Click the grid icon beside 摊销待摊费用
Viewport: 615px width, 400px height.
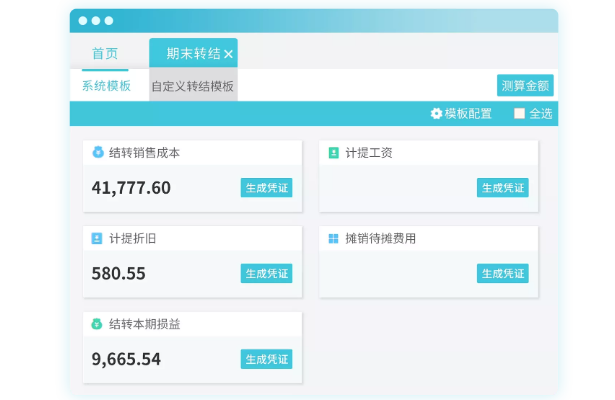pos(333,238)
